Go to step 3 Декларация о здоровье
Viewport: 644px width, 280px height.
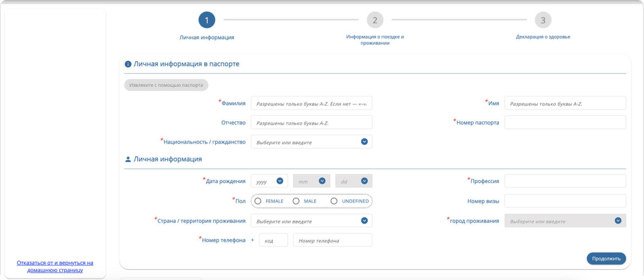pos(543,20)
